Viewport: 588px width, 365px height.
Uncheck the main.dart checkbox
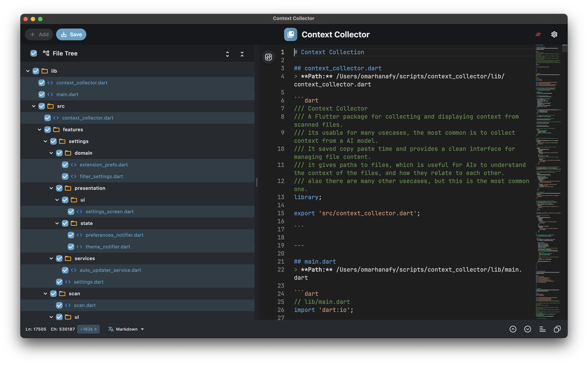(42, 94)
